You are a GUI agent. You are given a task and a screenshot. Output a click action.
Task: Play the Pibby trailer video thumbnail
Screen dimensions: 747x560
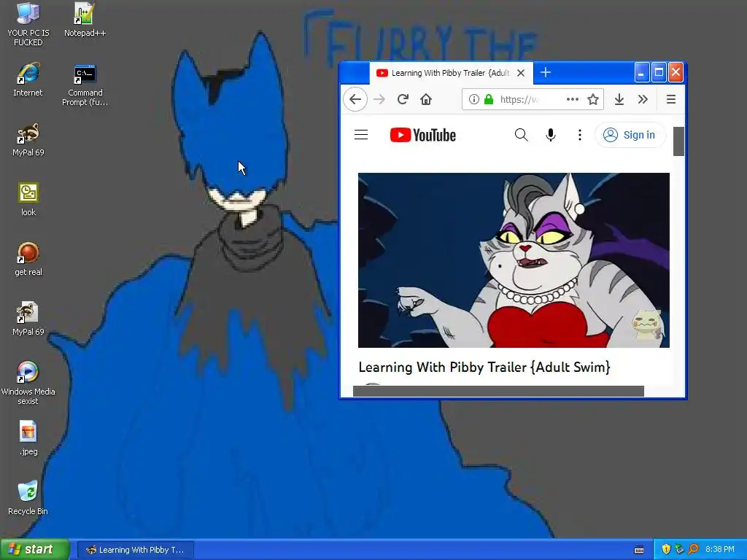pos(514,260)
